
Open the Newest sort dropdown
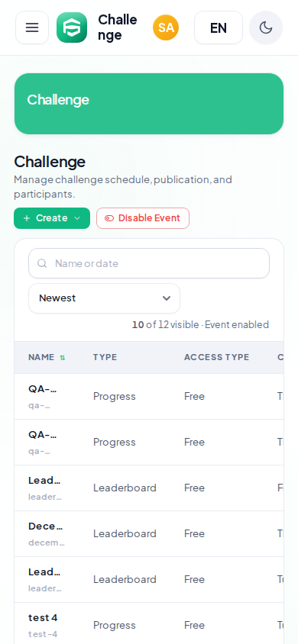pos(104,298)
